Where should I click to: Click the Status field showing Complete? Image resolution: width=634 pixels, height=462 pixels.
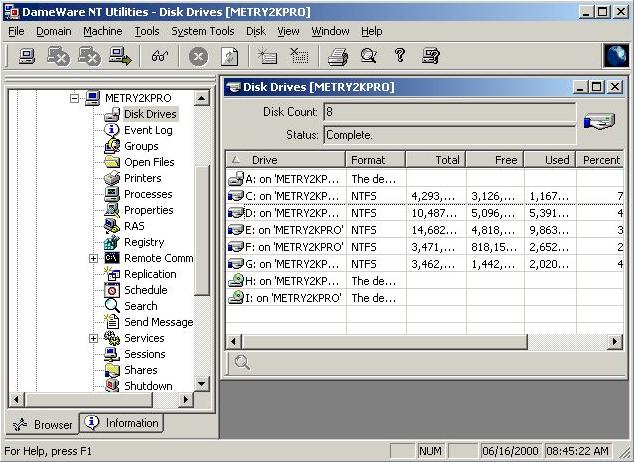pos(450,135)
